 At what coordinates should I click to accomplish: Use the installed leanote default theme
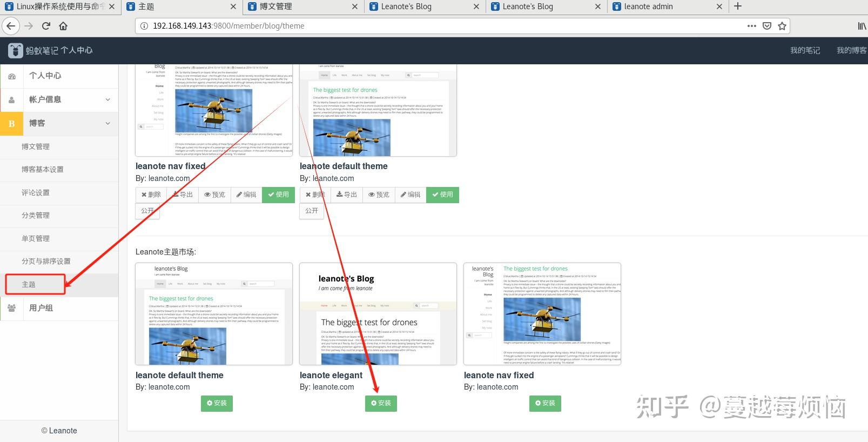442,195
